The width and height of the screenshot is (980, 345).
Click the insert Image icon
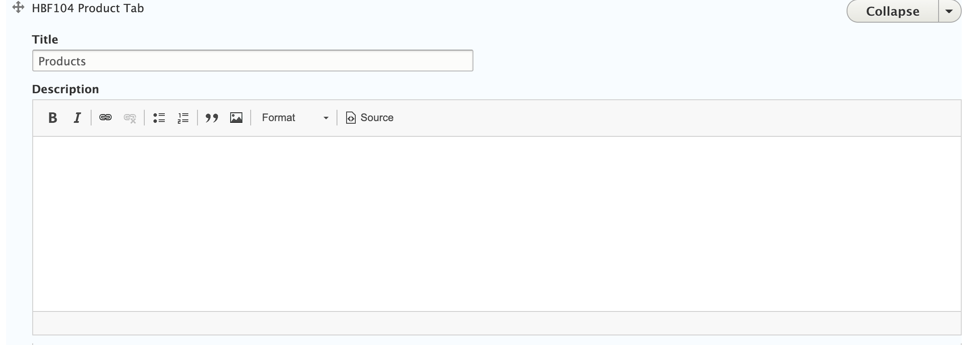tap(236, 118)
